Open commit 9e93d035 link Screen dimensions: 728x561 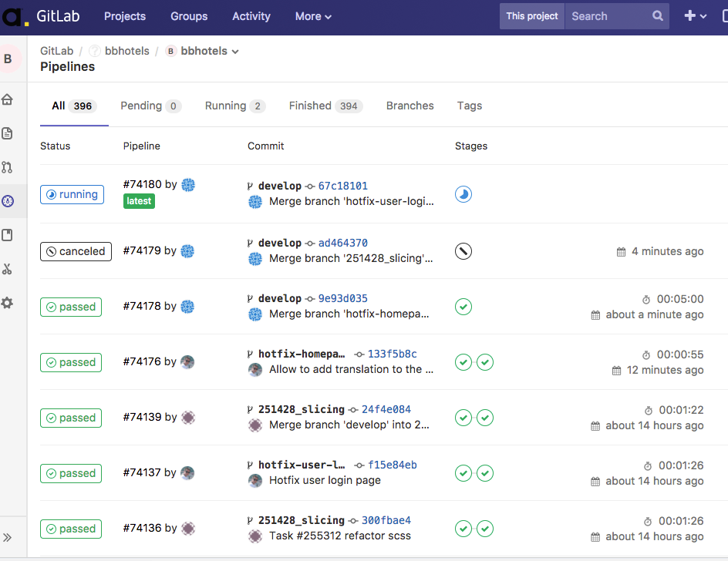[342, 298]
